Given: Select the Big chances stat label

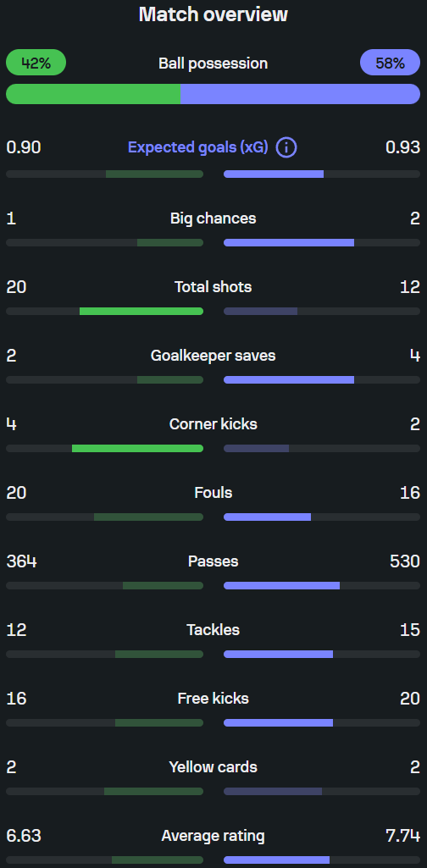Looking at the screenshot, I should pyautogui.click(x=213, y=218).
